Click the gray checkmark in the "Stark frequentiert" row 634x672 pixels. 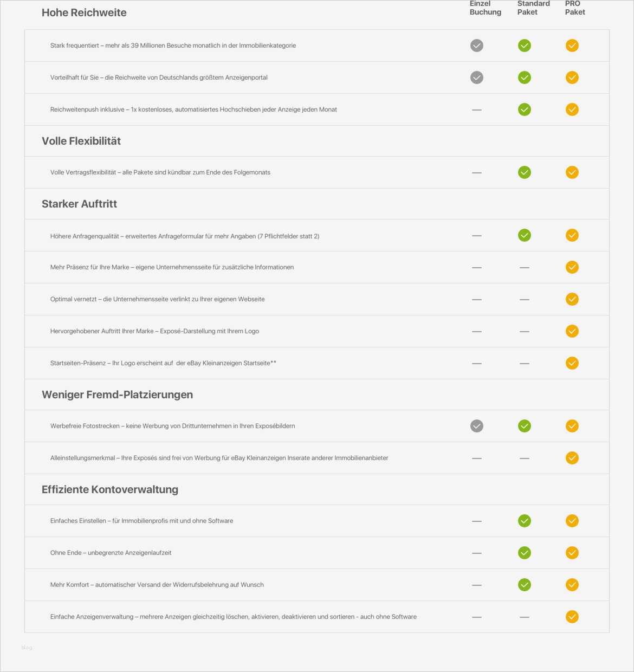click(477, 46)
